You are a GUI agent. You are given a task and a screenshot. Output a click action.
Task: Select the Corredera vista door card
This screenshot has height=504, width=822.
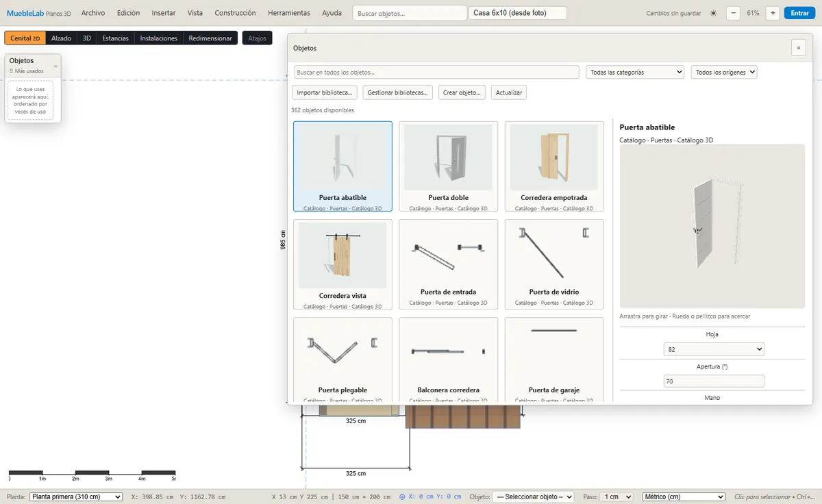coord(342,264)
